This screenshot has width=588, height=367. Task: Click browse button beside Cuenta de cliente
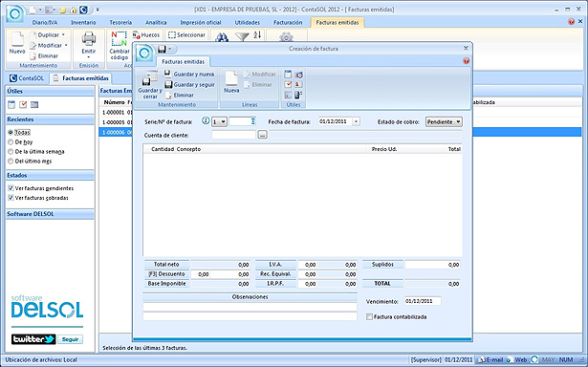(x=263, y=135)
